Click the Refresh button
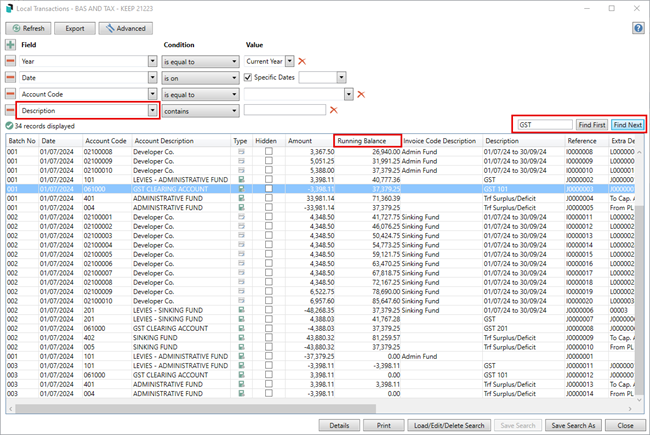Image resolution: width=650 pixels, height=435 pixels. click(x=28, y=28)
